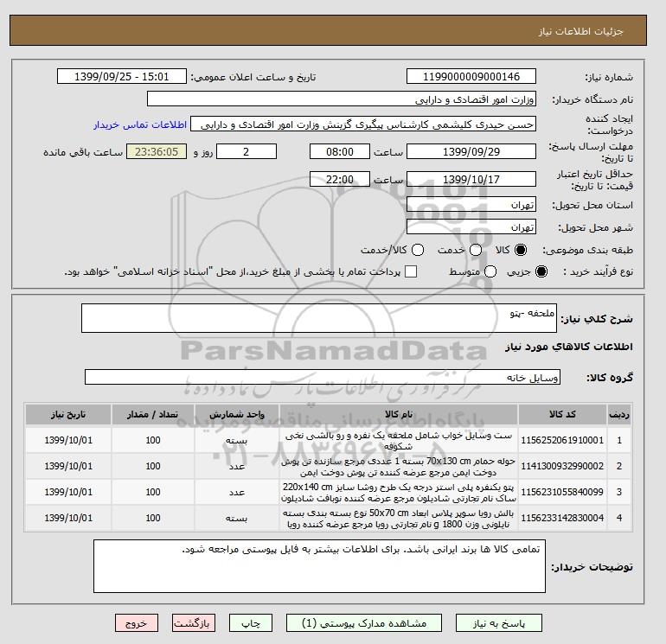Click the bath towel 70x130 product name
Viewport: 666px width, 644px height.
tap(399, 467)
